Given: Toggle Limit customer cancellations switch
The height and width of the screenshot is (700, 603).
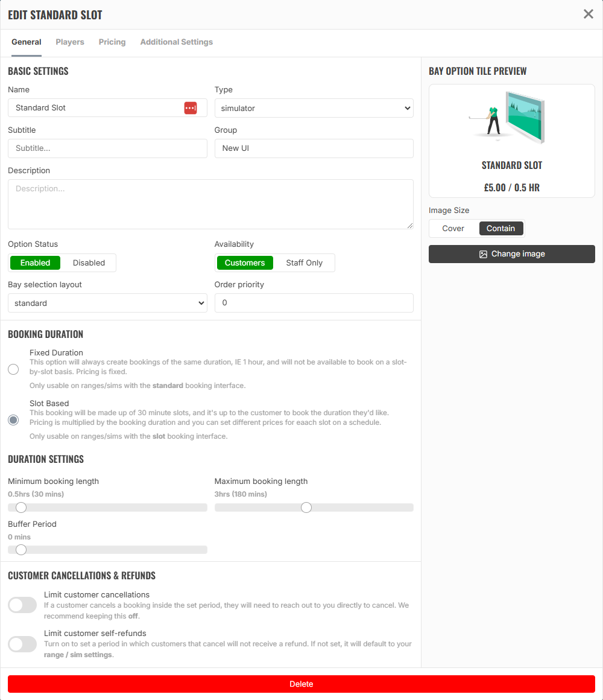Looking at the screenshot, I should pyautogui.click(x=22, y=605).
